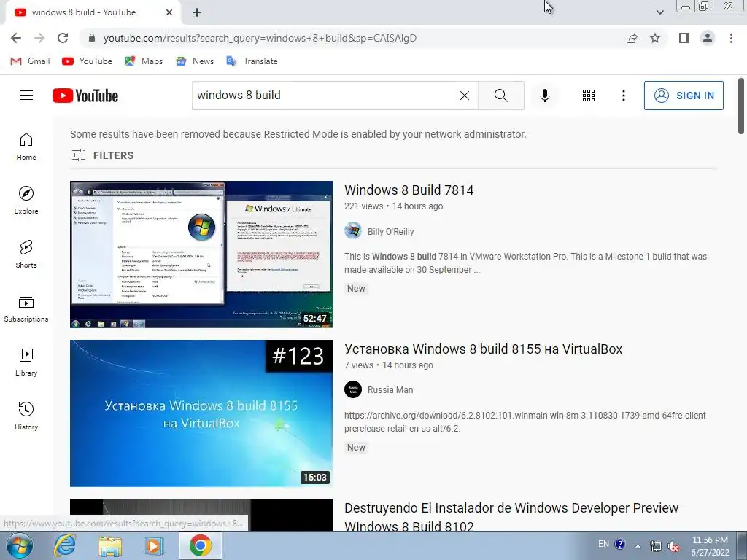The image size is (747, 560).
Task: Select the 'windows 8 build - YouTube' tab
Action: 93,12
